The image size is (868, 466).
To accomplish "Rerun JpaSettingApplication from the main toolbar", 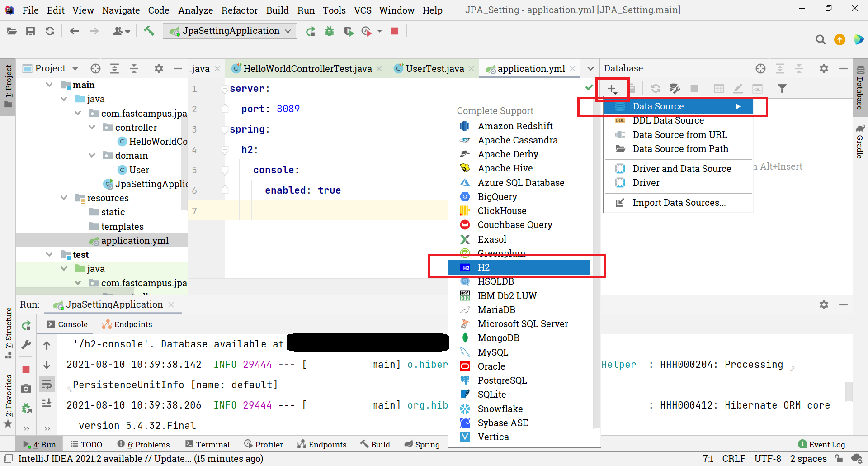I will [311, 31].
